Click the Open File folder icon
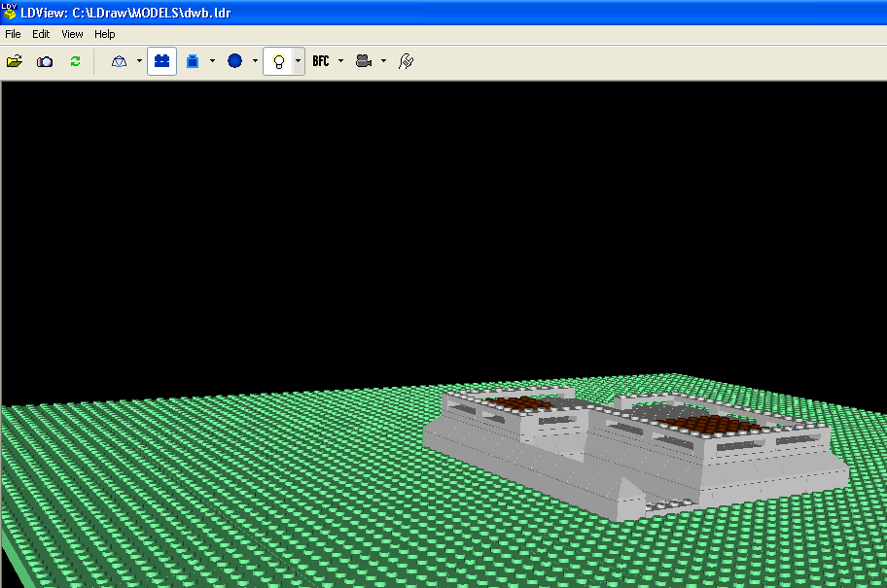 pyautogui.click(x=15, y=61)
